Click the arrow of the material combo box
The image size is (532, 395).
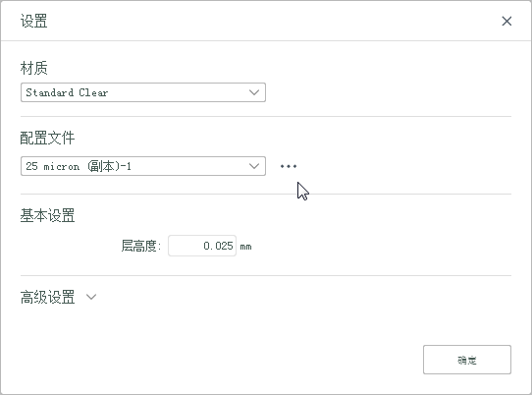[x=254, y=92]
